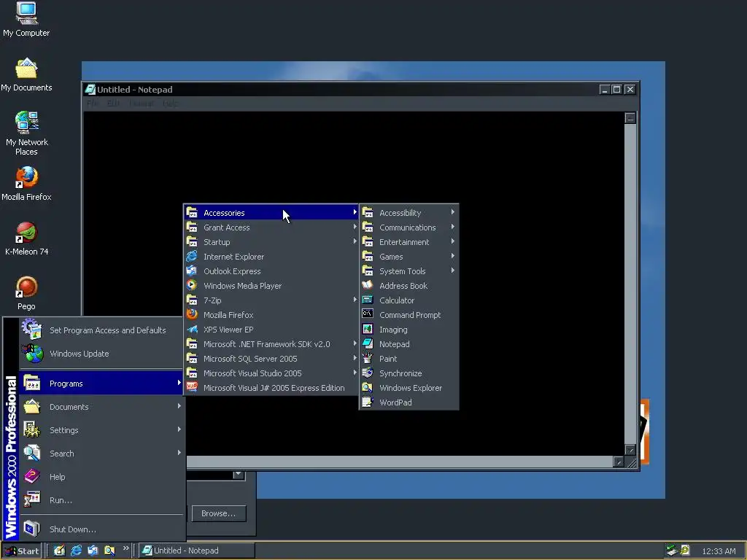
Task: Open My Network Places desktop icon
Action: (x=26, y=133)
